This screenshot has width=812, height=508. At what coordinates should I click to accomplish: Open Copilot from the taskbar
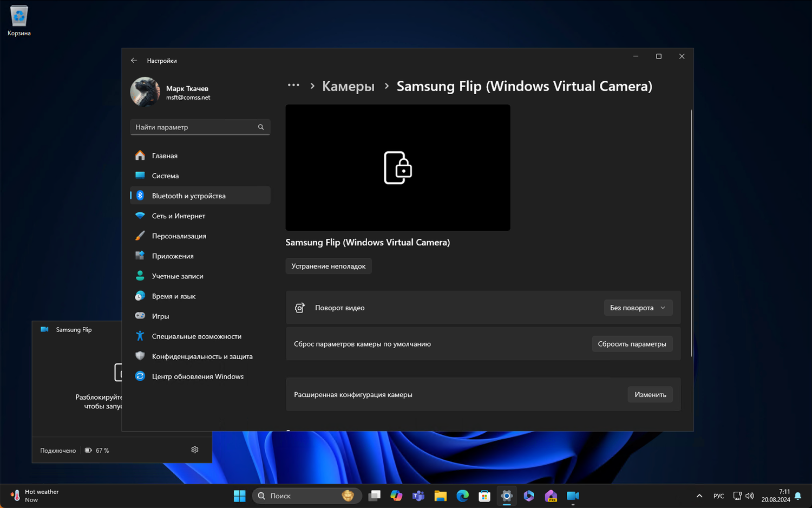pyautogui.click(x=396, y=496)
